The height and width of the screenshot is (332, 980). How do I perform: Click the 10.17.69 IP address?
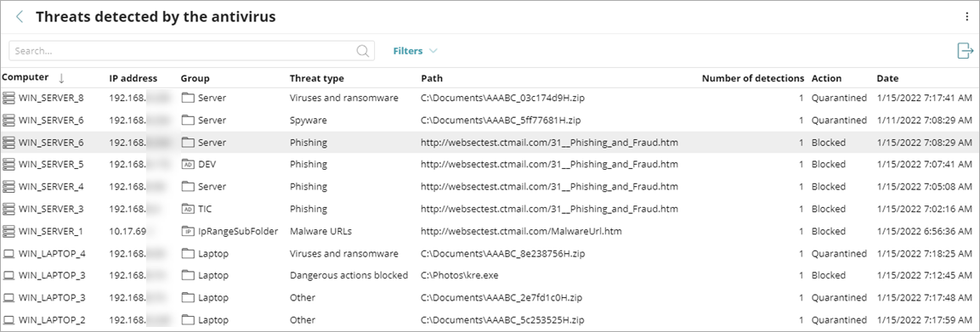click(x=127, y=231)
